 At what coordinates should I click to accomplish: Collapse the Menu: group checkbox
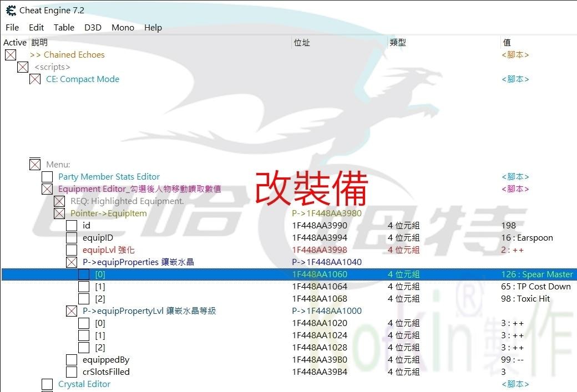pyautogui.click(x=35, y=165)
